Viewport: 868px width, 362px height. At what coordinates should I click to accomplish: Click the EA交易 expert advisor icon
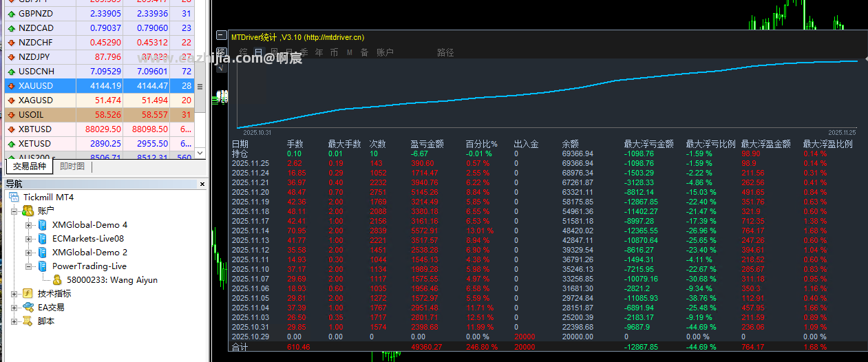pos(28,308)
